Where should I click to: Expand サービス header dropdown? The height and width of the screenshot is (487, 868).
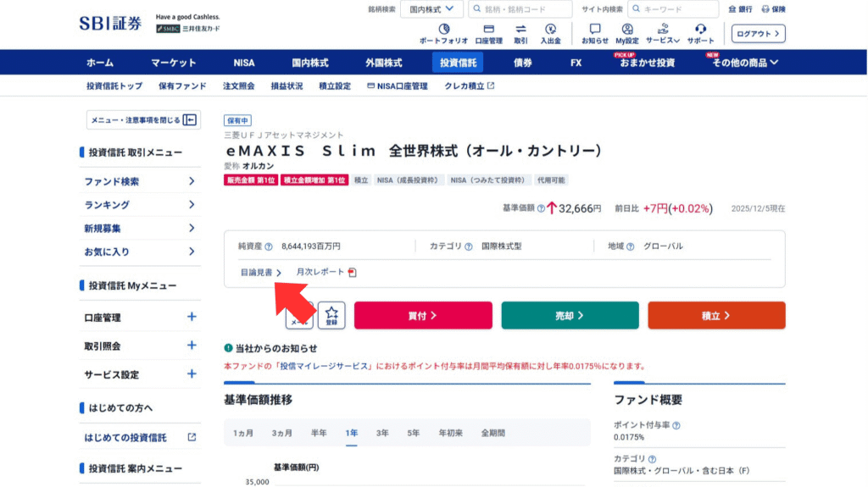[x=663, y=33]
